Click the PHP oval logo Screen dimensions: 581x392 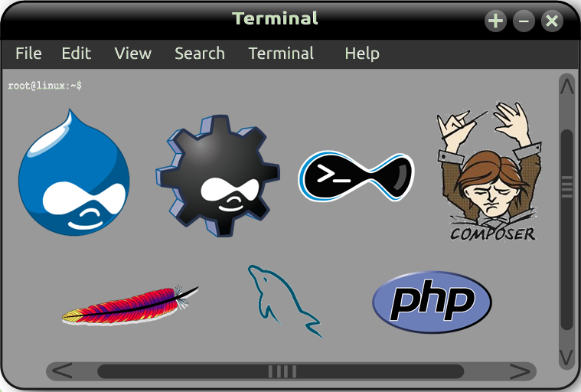(432, 302)
